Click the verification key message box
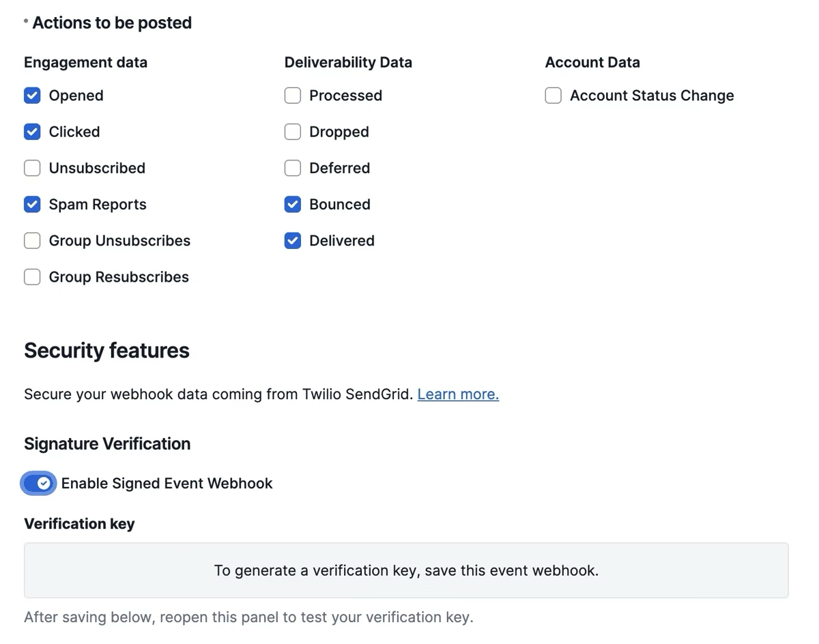 click(406, 570)
